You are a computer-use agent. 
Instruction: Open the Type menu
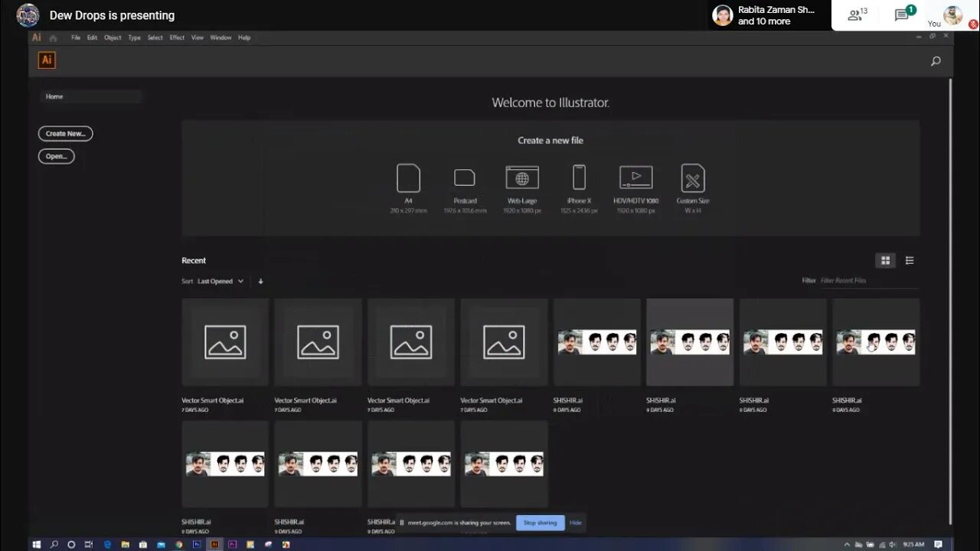(134, 37)
